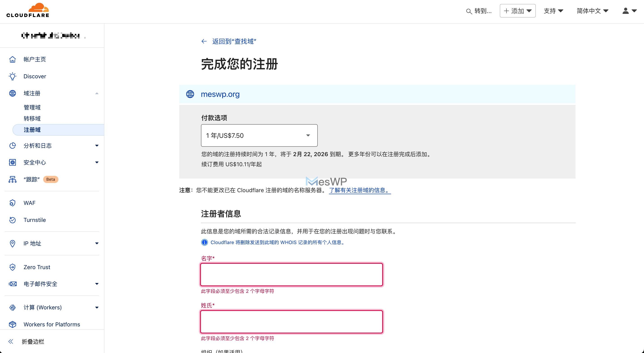Click the Workers for Platforms cube icon
644x353 pixels.
pos(13,324)
